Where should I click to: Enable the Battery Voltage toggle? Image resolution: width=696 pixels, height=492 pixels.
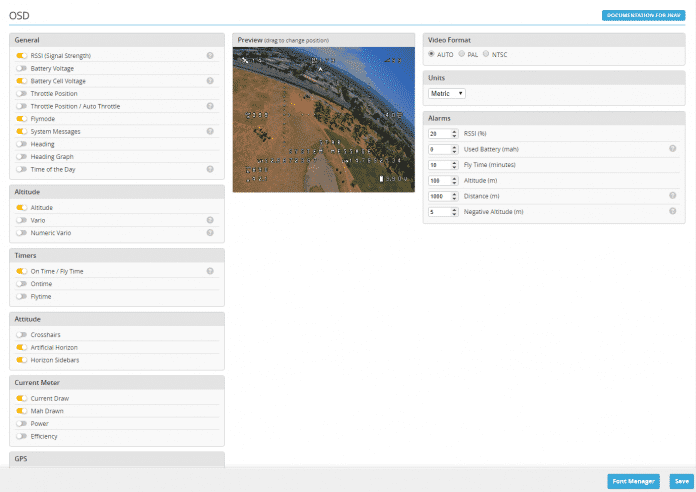pyautogui.click(x=22, y=68)
